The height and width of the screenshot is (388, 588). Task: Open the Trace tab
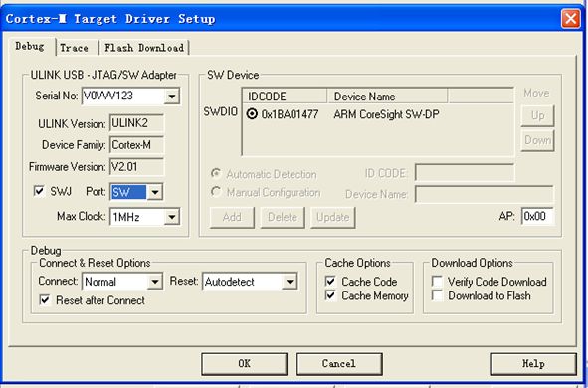point(75,48)
